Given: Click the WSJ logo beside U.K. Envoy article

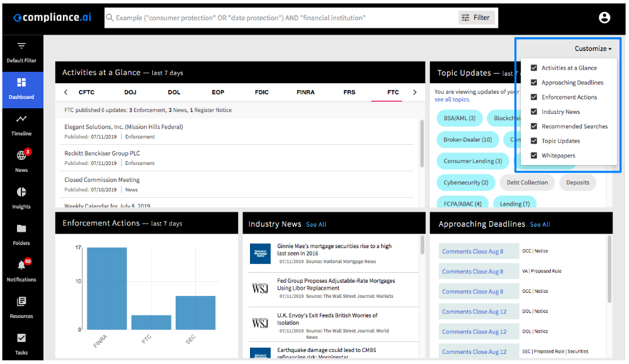Looking at the screenshot, I should tap(260, 323).
